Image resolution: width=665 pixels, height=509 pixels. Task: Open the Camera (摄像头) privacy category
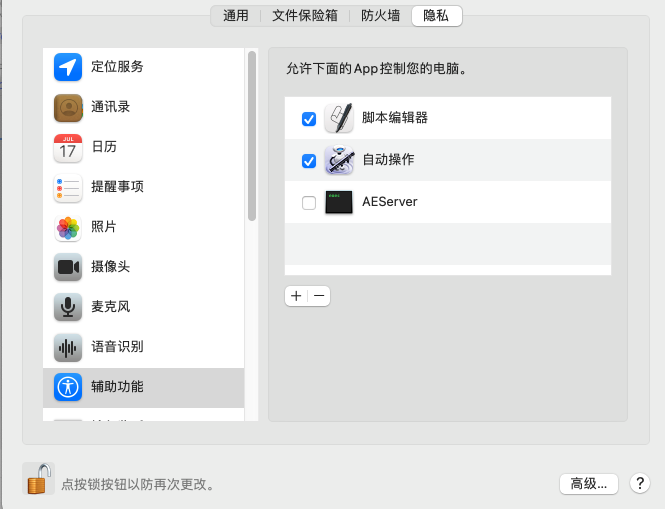(110, 267)
